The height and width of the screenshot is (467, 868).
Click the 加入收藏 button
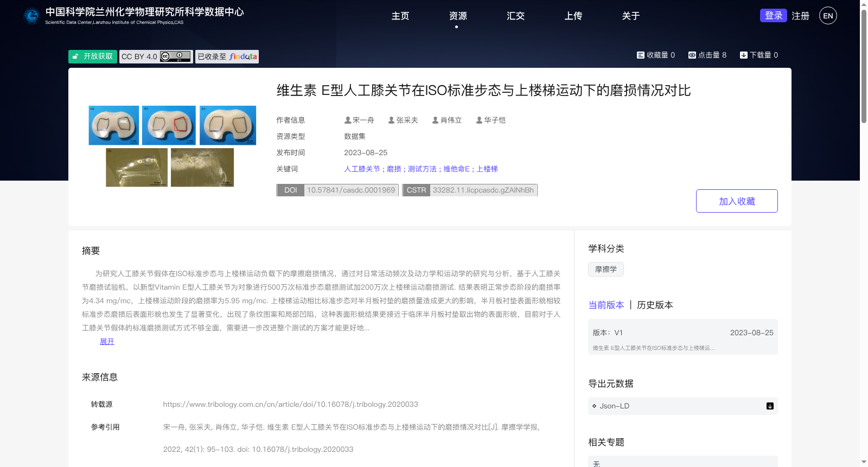coord(737,201)
